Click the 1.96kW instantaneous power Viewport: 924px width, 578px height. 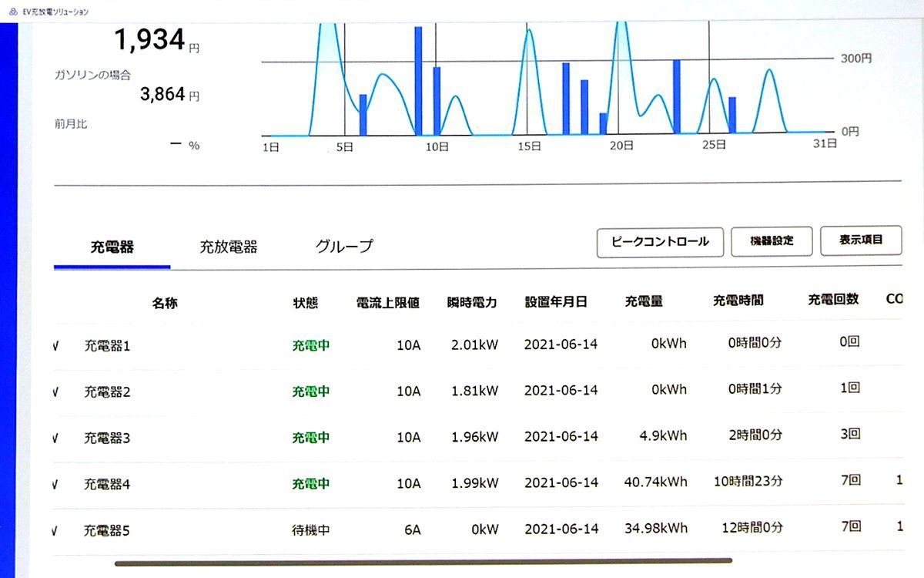(475, 437)
